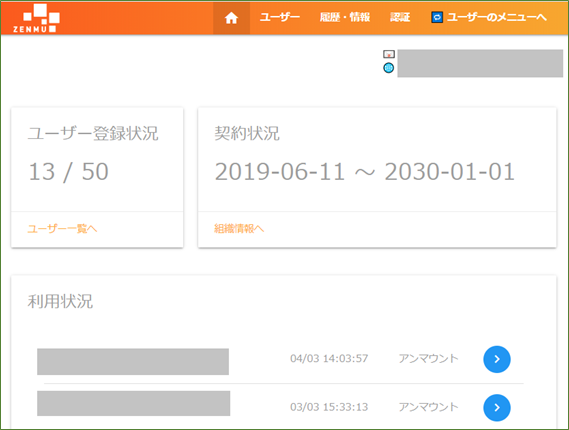Click the blue globe icon

click(389, 68)
